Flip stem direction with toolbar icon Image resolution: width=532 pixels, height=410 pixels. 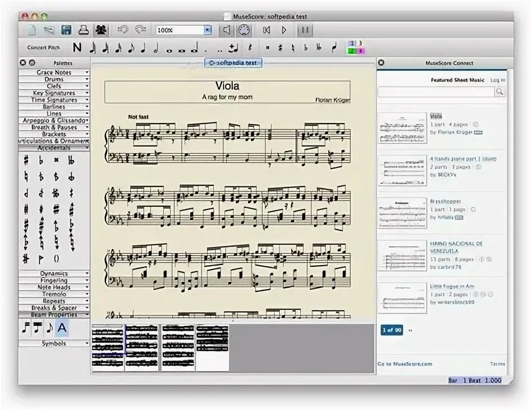(x=334, y=48)
